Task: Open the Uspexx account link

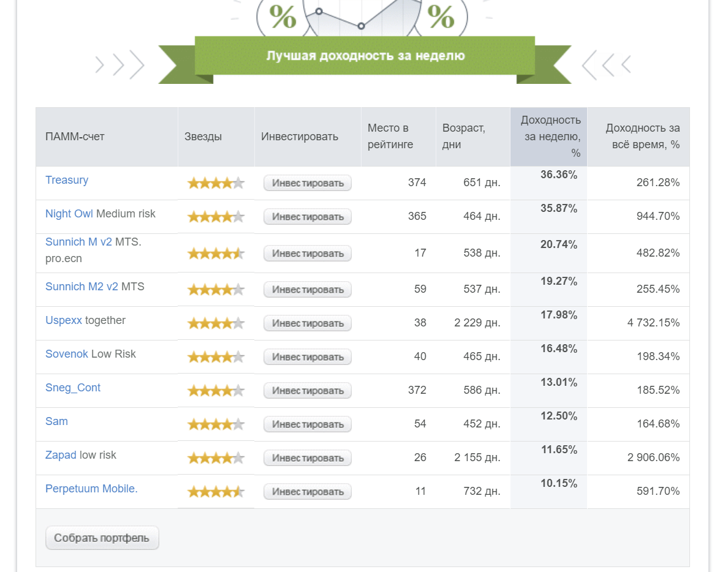Action: [64, 320]
